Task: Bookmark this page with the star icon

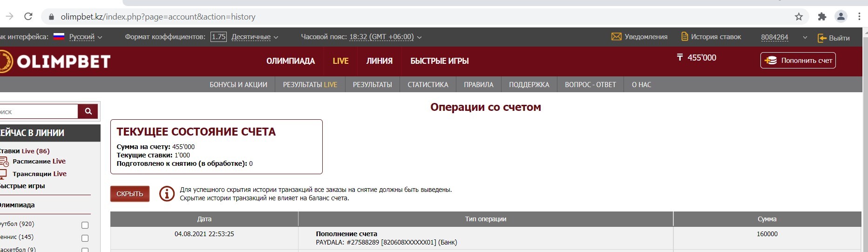Action: 799,17
